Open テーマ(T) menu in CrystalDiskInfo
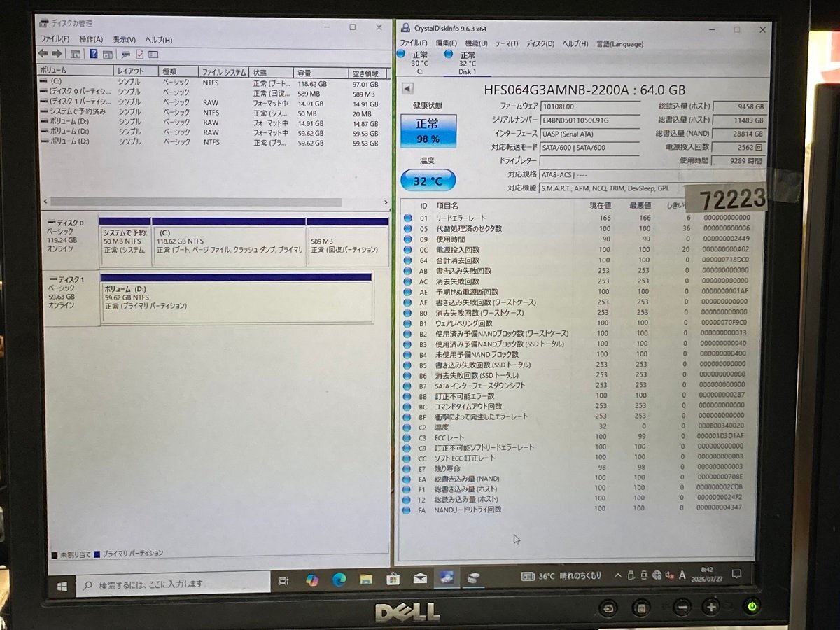 pos(507,43)
